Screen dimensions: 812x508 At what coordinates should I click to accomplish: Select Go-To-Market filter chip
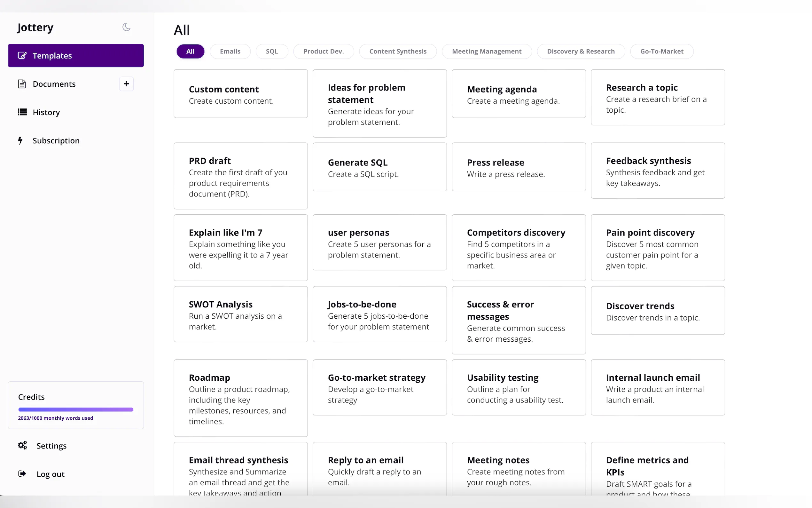(661, 52)
